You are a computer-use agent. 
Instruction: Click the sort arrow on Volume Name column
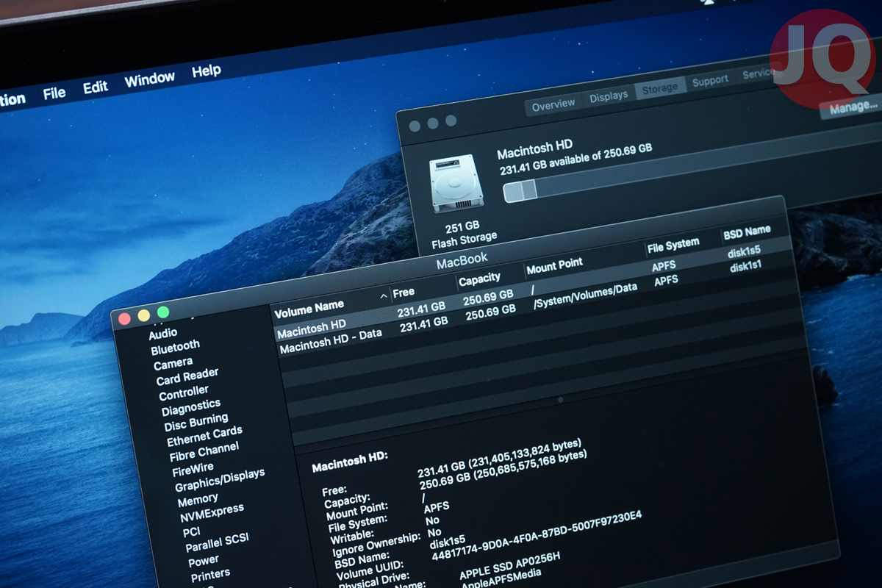point(384,296)
